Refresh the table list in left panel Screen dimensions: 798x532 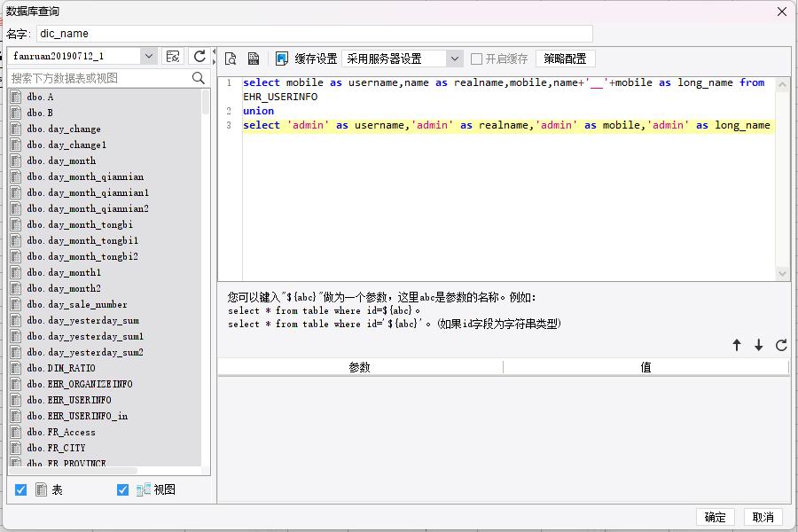(x=199, y=56)
